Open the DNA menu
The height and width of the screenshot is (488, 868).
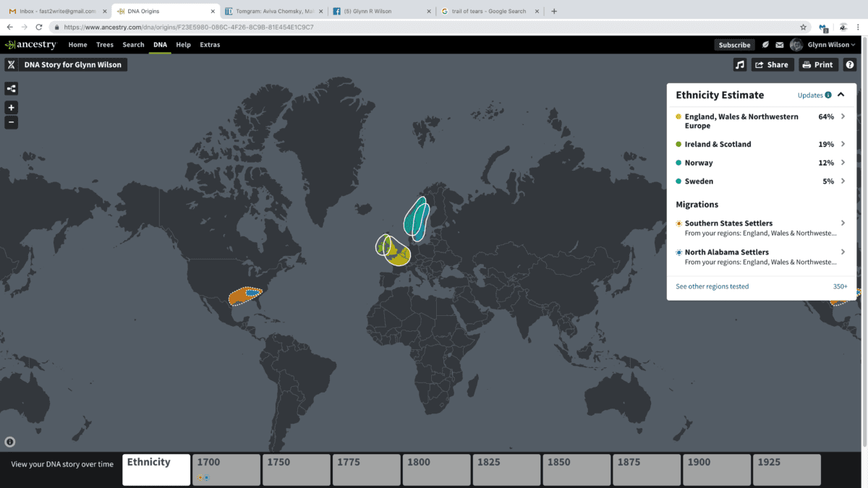pos(160,45)
